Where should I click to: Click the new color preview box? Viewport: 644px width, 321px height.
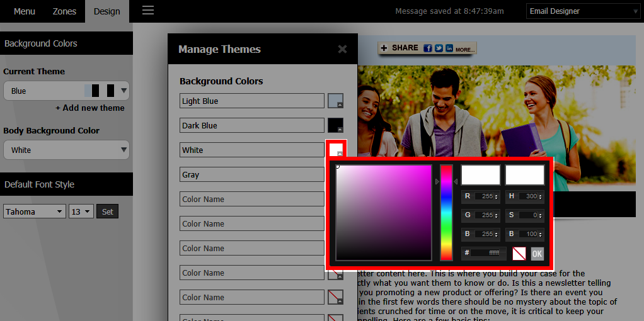click(x=481, y=175)
